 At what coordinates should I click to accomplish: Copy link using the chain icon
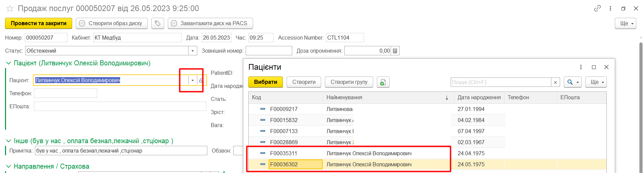tap(597, 8)
